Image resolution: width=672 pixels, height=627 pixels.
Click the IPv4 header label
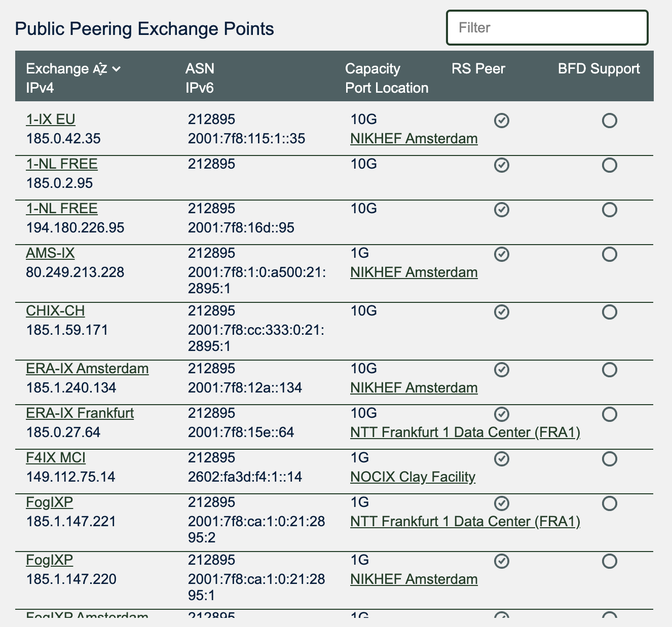[x=40, y=88]
